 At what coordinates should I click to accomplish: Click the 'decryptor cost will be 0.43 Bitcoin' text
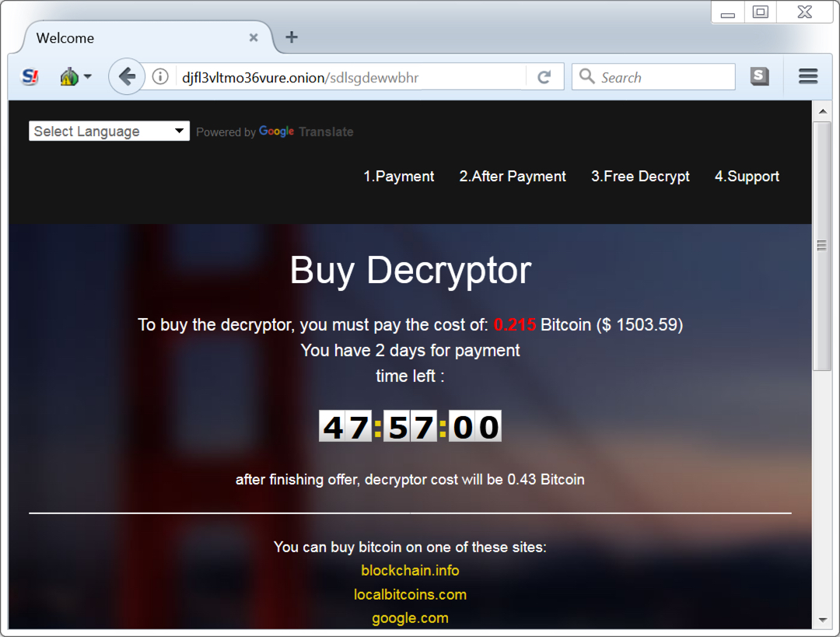(474, 479)
